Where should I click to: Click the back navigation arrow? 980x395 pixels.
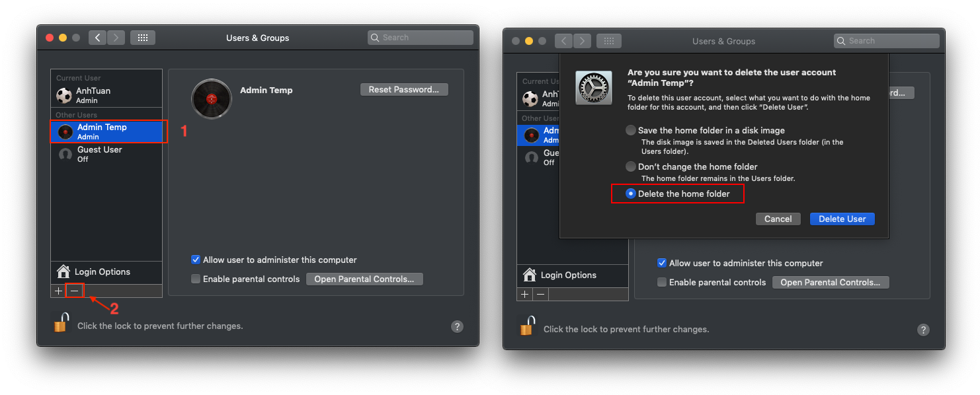click(97, 37)
